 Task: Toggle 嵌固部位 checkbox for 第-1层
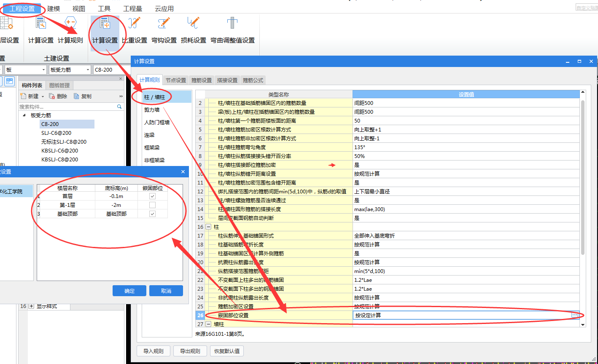[153, 205]
